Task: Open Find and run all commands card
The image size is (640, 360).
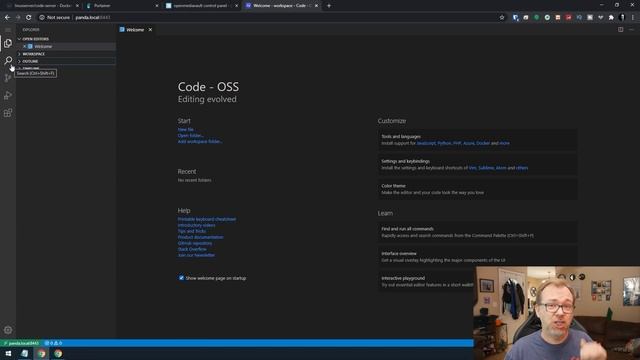Action: (x=477, y=232)
